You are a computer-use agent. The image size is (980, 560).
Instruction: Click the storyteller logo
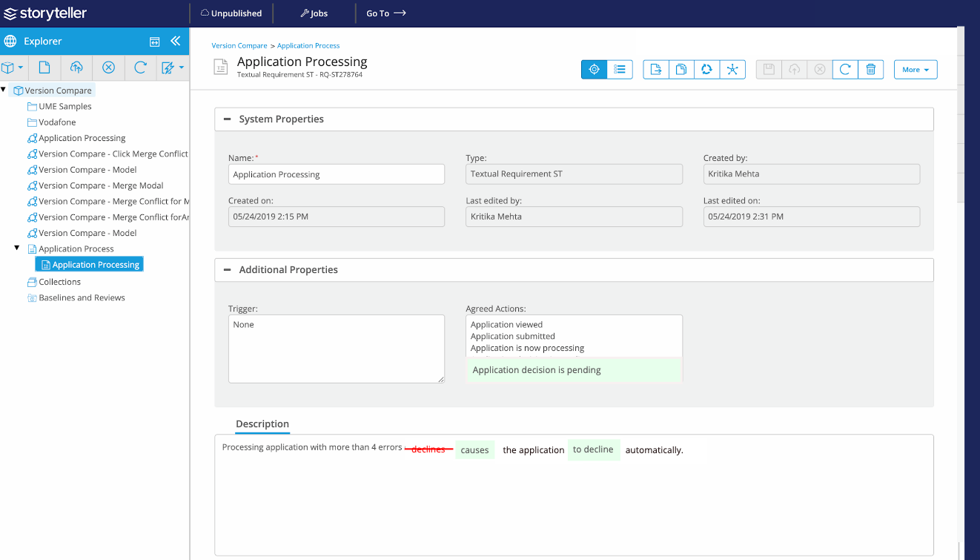(x=45, y=13)
